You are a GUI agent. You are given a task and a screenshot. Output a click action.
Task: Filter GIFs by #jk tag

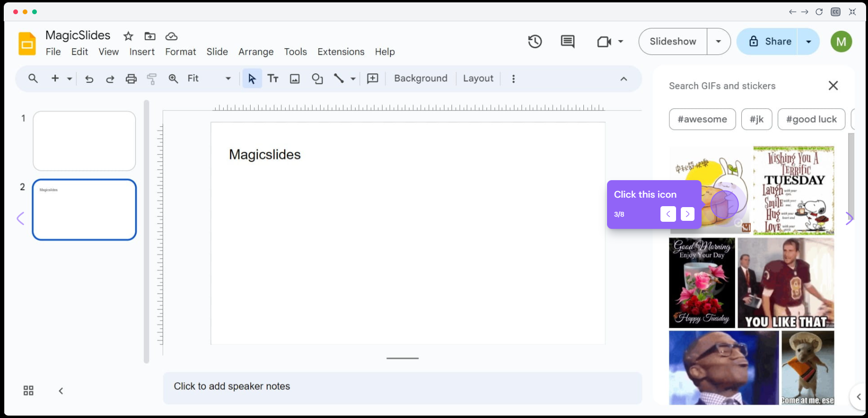click(x=757, y=119)
